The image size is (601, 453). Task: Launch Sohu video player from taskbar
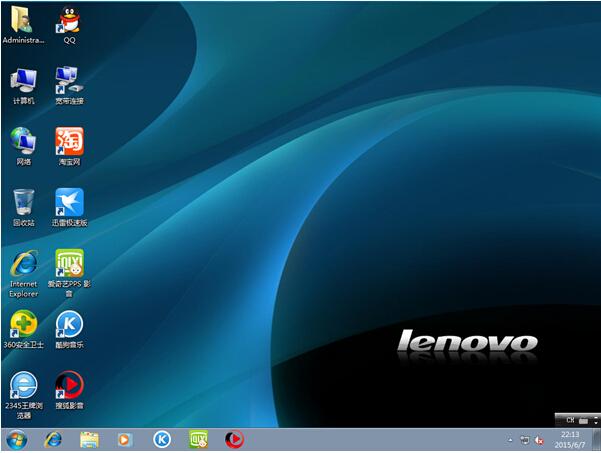[x=235, y=440]
